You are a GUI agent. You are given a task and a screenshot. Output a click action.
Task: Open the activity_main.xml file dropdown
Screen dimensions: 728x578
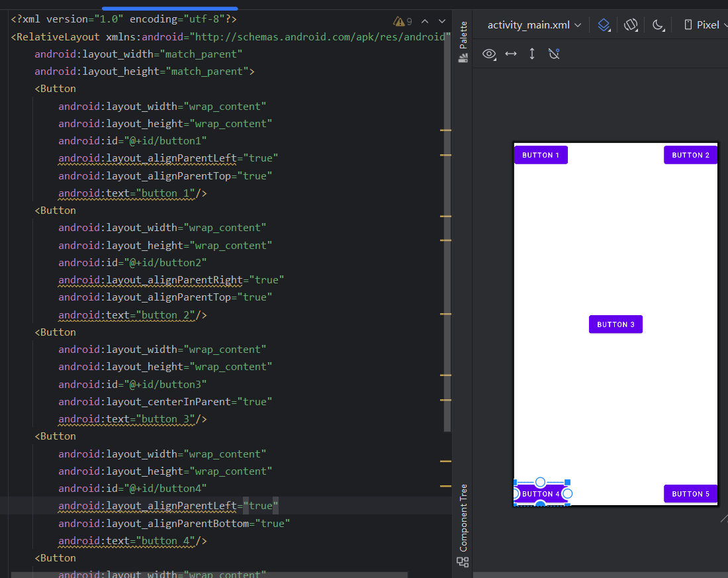pyautogui.click(x=534, y=25)
